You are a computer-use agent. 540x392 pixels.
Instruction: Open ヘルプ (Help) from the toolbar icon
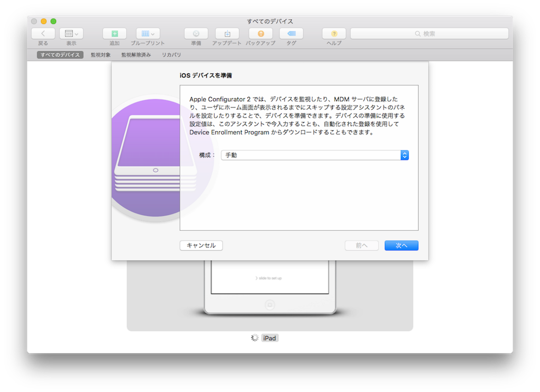pos(333,33)
